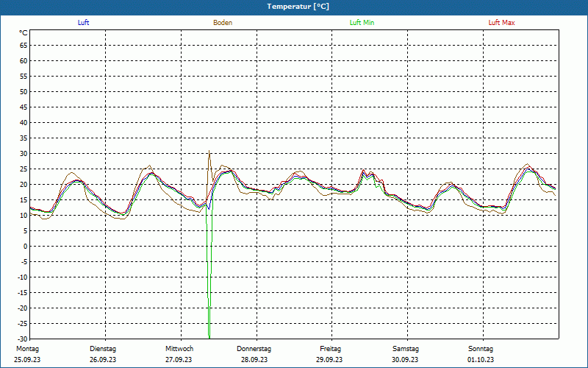Click the 65 value on the temperature axis
Viewport: 588px width, 368px height.
click(x=24, y=46)
